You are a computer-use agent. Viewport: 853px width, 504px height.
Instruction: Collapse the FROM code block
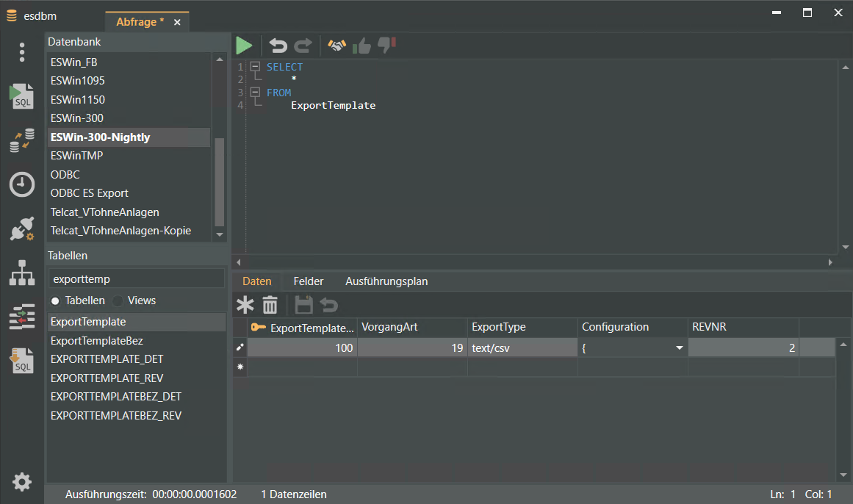(x=255, y=93)
